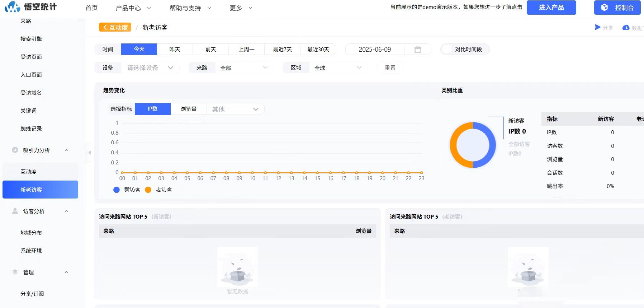Select the 浏览量 metric tab

tap(189, 109)
